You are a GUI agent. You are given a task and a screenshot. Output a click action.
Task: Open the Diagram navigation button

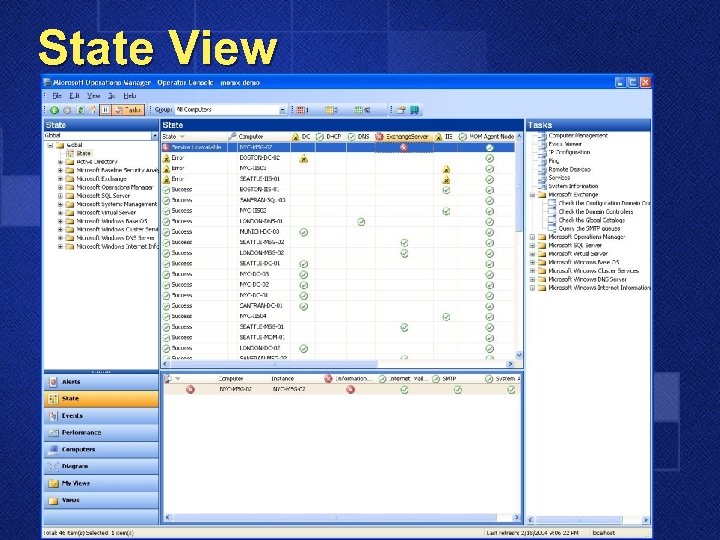click(x=101, y=467)
